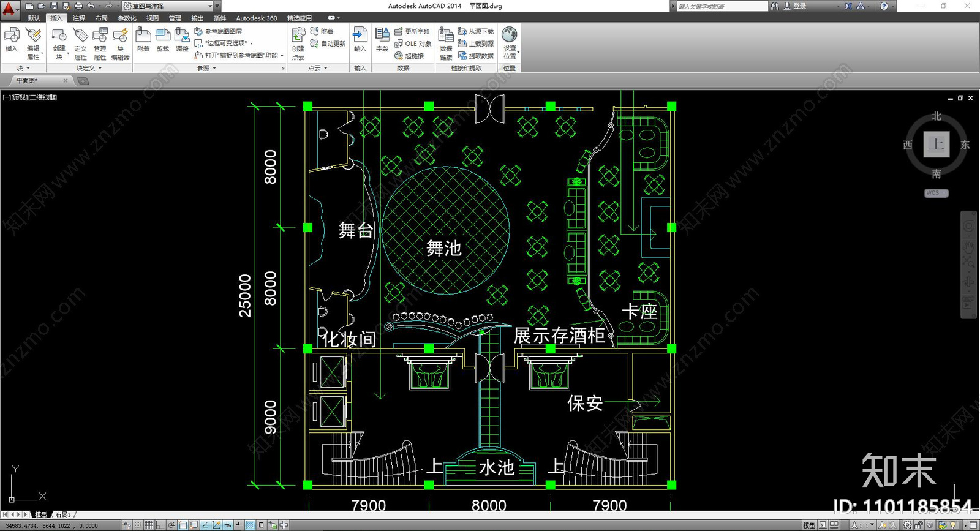Image resolution: width=980 pixels, height=531 pixels.
Task: Toggle Grid display in the status bar
Action: coord(149,525)
